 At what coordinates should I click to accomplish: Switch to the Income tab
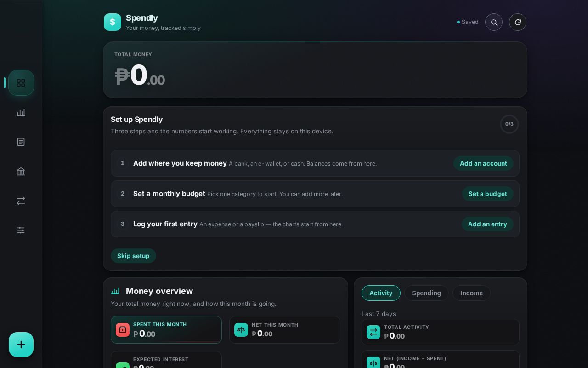click(x=471, y=293)
